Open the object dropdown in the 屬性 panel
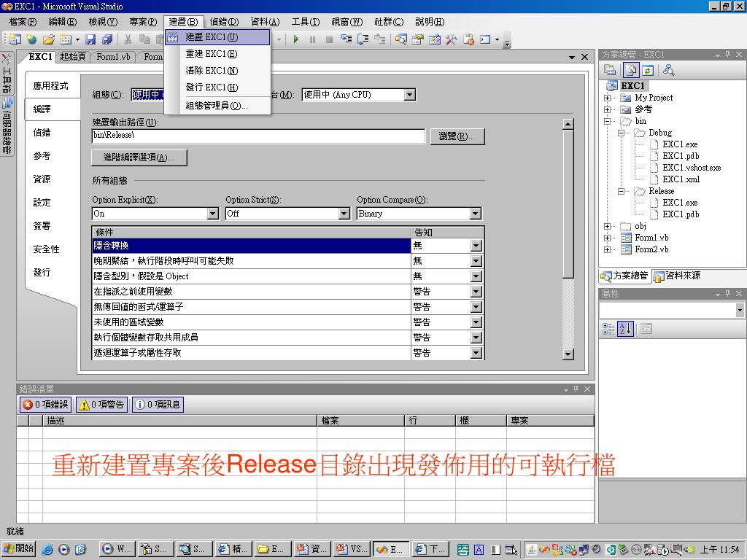Image resolution: width=747 pixels, height=560 pixels. click(x=740, y=310)
